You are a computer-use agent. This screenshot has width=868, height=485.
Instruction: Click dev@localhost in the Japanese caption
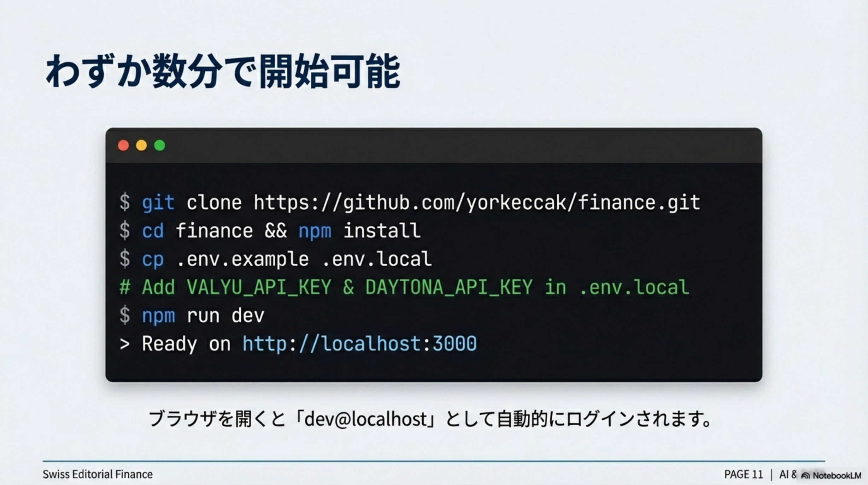pos(366,419)
